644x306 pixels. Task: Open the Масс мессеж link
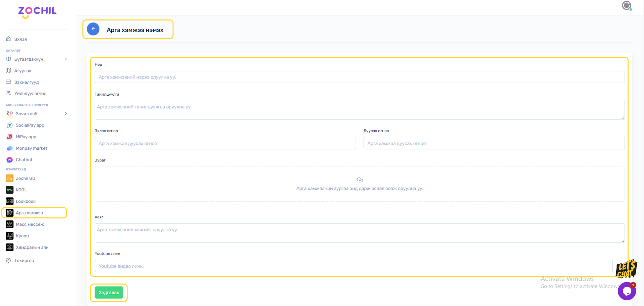pyautogui.click(x=30, y=224)
